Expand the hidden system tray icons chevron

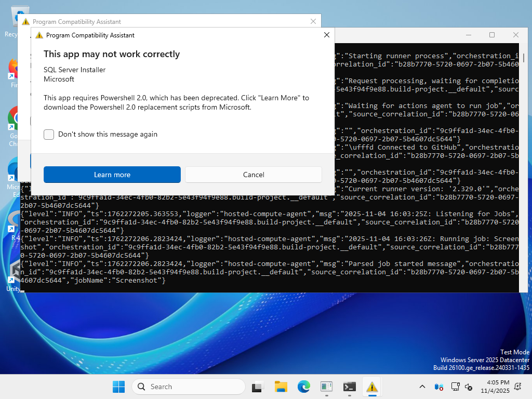(422, 387)
